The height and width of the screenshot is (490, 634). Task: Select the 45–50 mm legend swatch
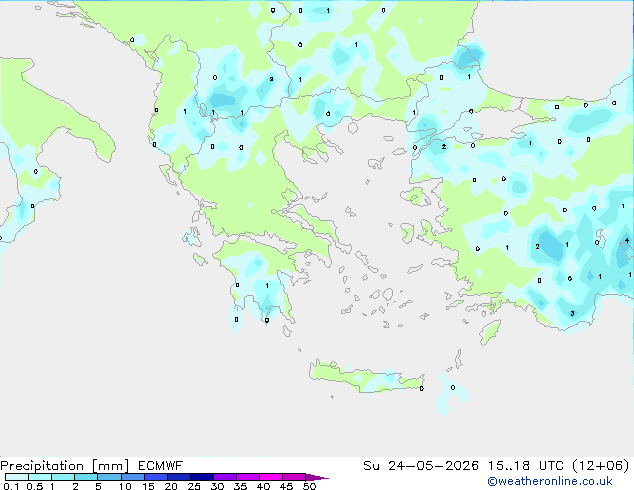(294, 477)
